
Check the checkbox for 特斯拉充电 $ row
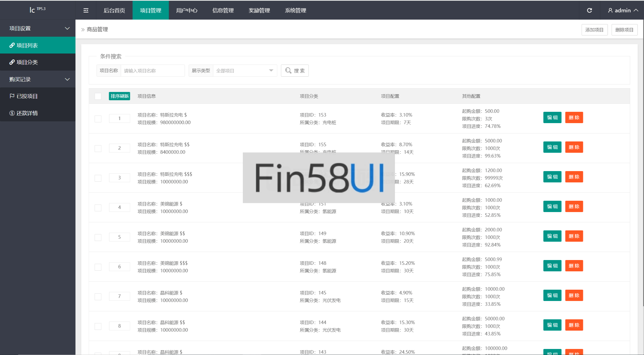[x=98, y=119]
